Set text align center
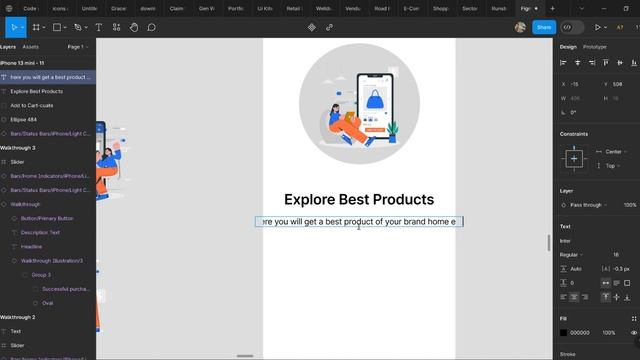The image size is (640, 360). 574,297
